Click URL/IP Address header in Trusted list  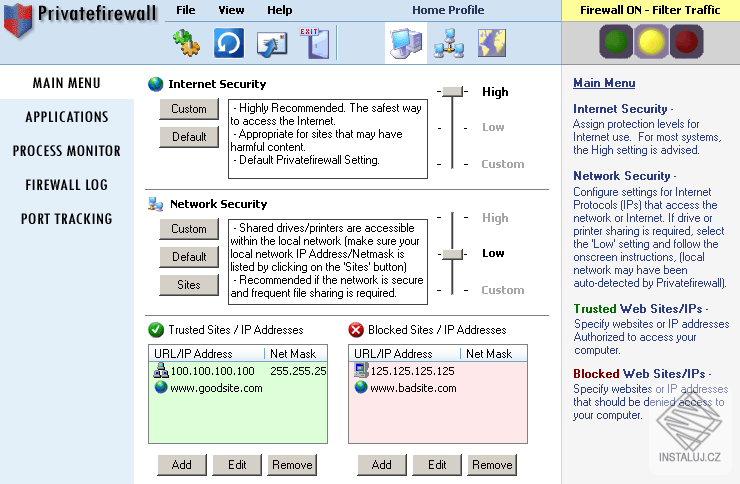[206, 353]
